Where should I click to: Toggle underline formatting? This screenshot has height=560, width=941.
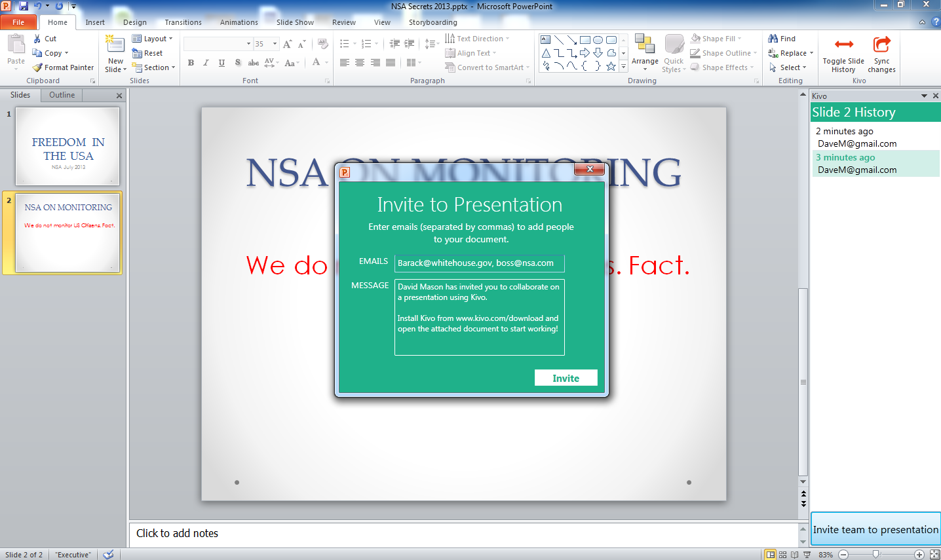(x=221, y=63)
